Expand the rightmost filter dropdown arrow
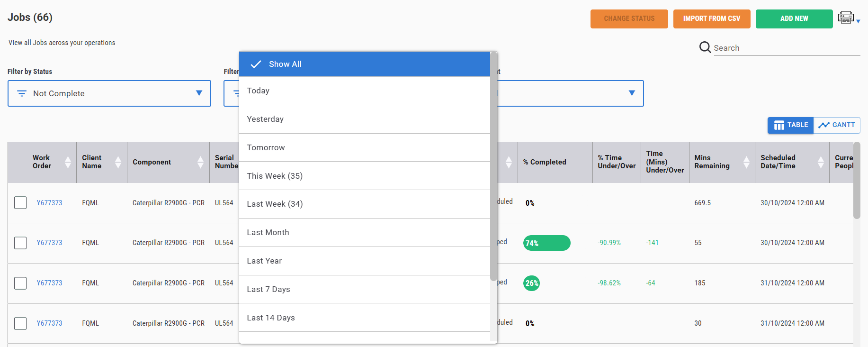The width and height of the screenshot is (868, 347). point(632,93)
